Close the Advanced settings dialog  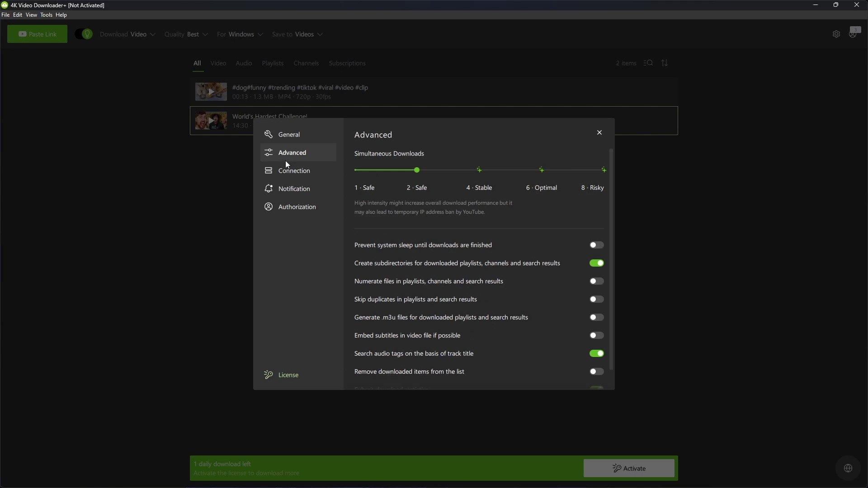click(599, 132)
